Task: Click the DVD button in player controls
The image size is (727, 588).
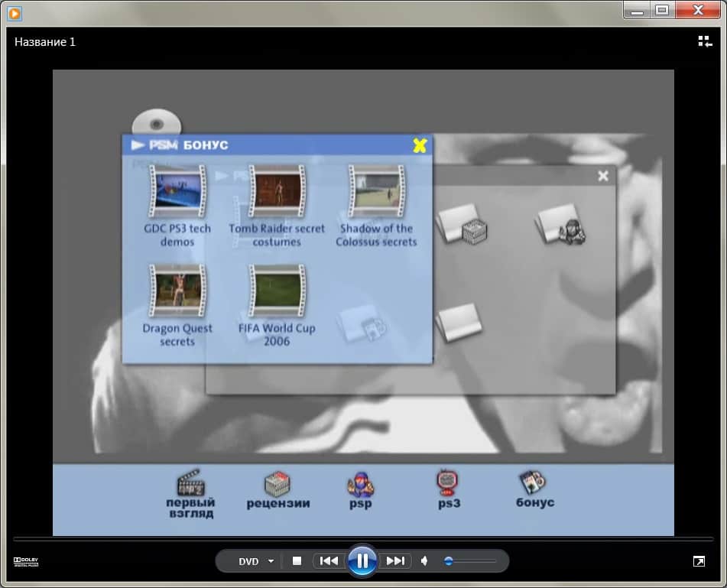Action: 248,561
